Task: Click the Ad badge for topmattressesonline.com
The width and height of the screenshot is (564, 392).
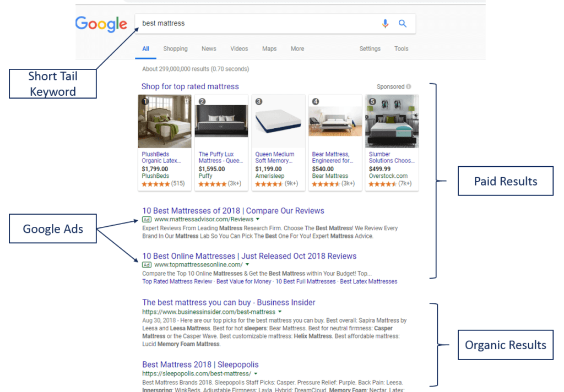Action: click(147, 265)
